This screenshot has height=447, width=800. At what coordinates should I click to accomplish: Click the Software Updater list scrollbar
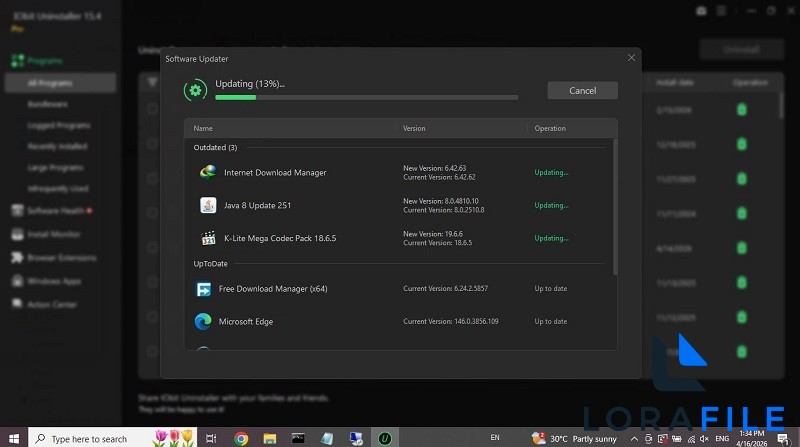click(615, 207)
